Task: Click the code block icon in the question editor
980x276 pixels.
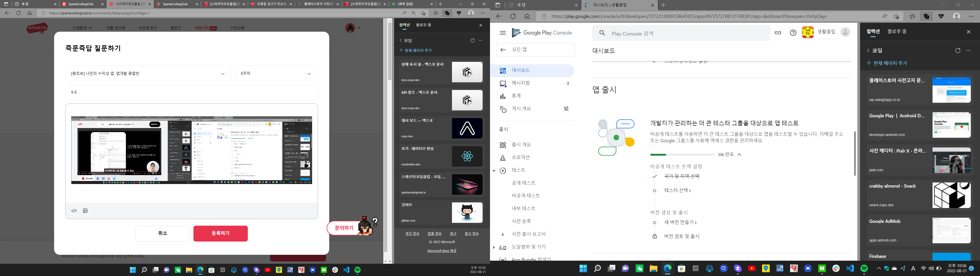Action: [74, 211]
